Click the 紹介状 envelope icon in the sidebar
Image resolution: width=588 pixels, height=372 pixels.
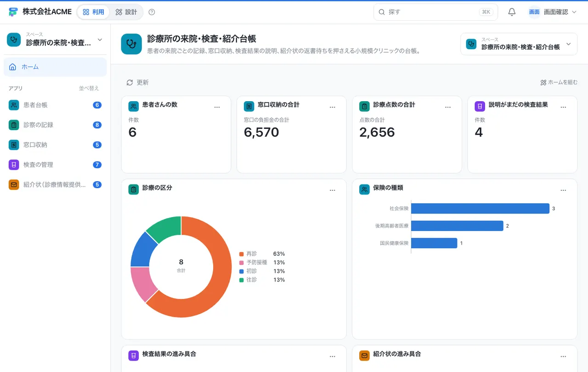coord(14,184)
